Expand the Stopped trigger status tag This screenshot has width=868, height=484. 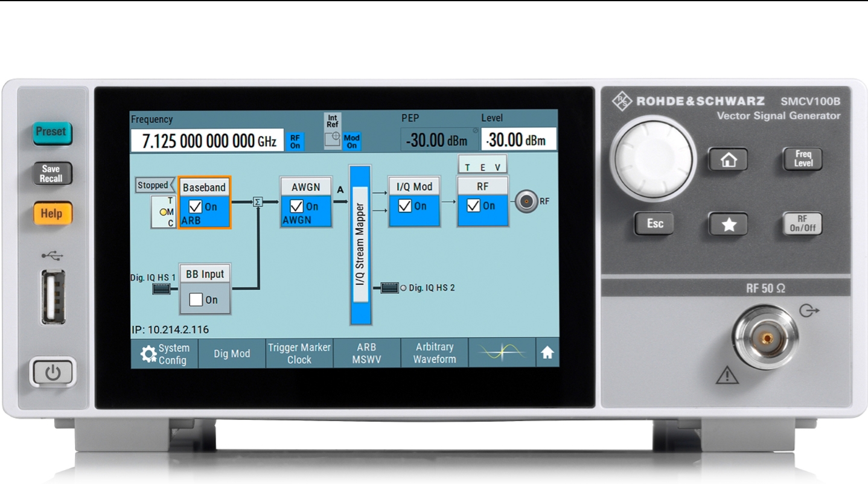point(154,185)
